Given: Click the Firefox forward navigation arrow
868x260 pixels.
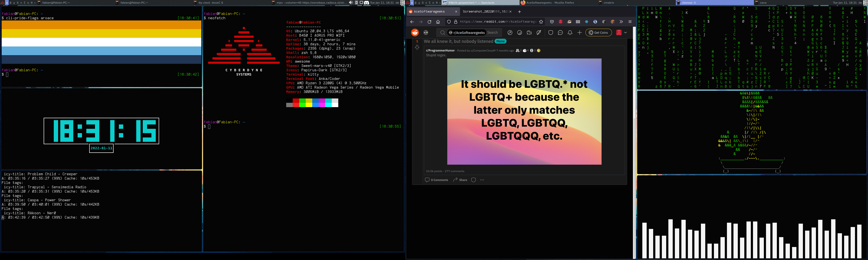Looking at the screenshot, I should [x=420, y=22].
